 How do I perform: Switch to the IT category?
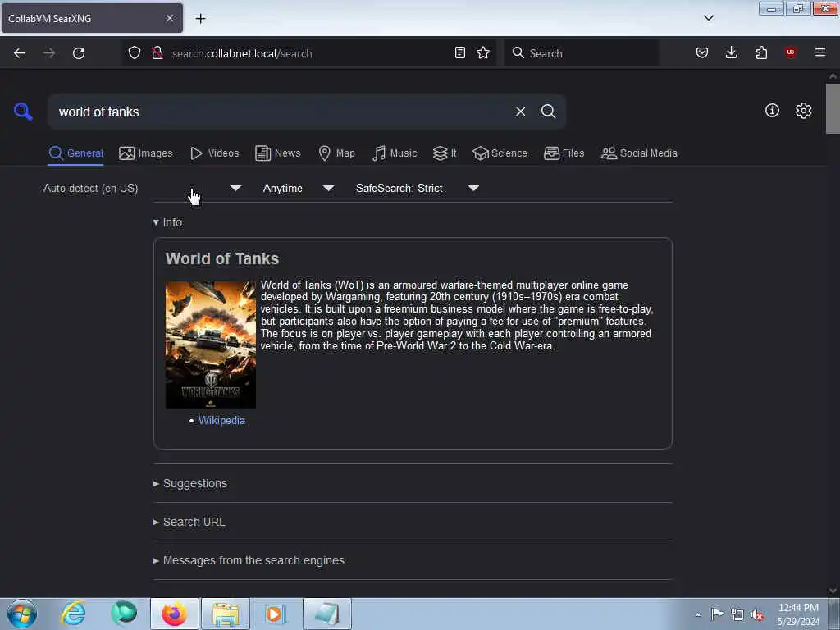click(x=445, y=153)
